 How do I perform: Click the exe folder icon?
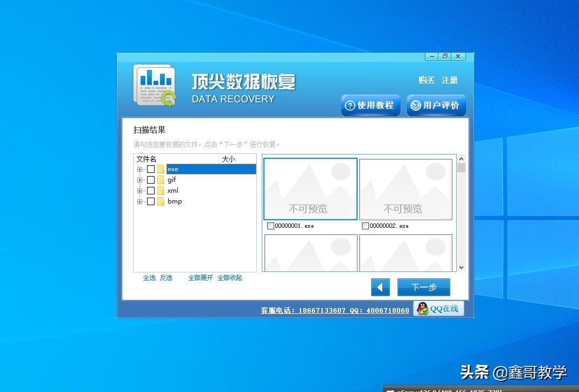click(161, 169)
